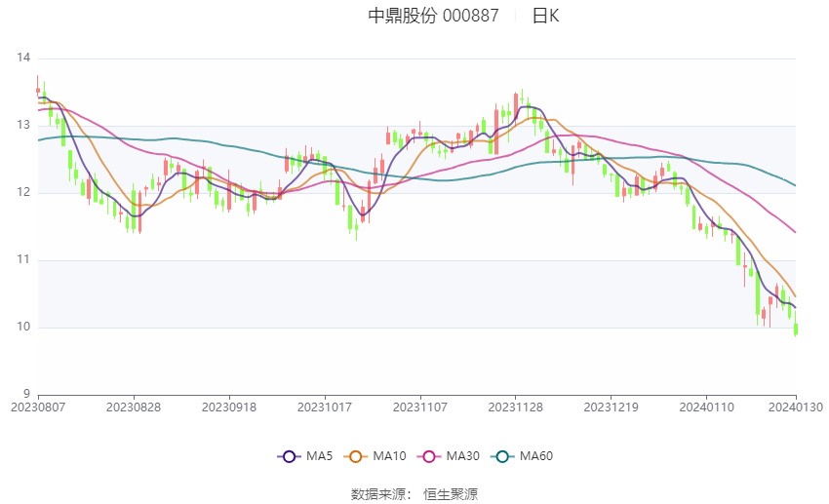Select x-axis date label 20231107

[x=419, y=407]
